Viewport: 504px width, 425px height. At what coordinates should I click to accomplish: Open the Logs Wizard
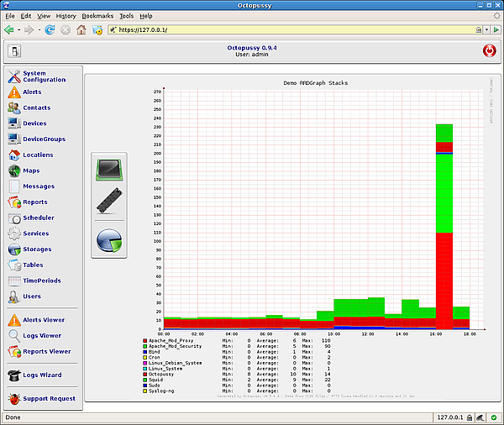42,375
